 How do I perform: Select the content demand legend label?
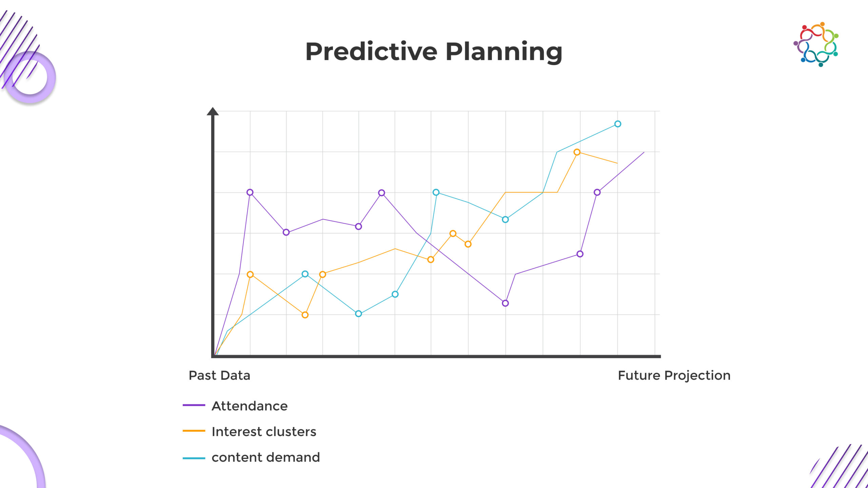pyautogui.click(x=266, y=457)
